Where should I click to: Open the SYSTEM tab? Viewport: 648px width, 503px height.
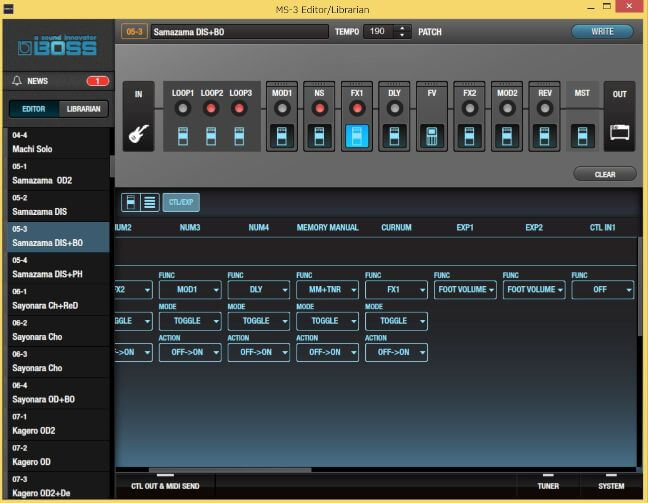click(x=611, y=486)
